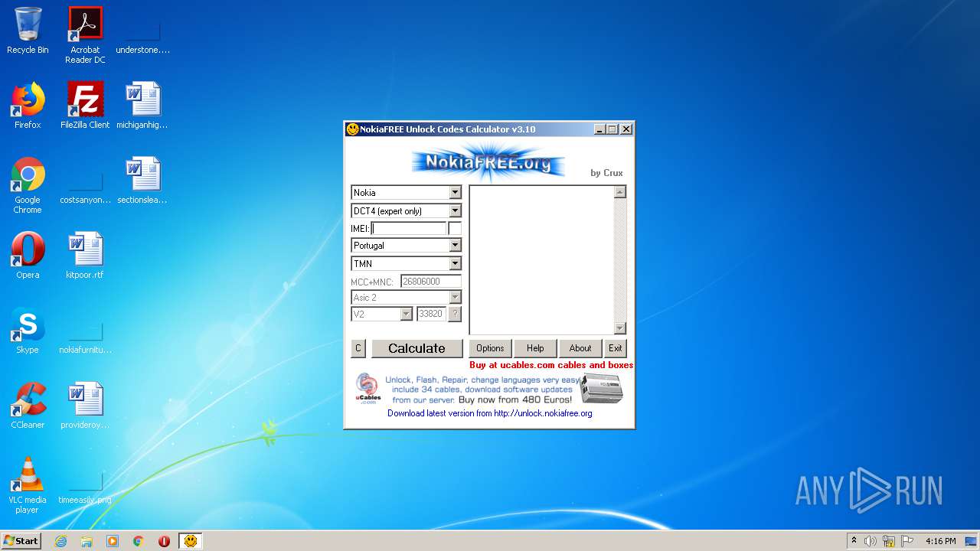Open Windows Media Player taskbar icon

click(x=113, y=541)
